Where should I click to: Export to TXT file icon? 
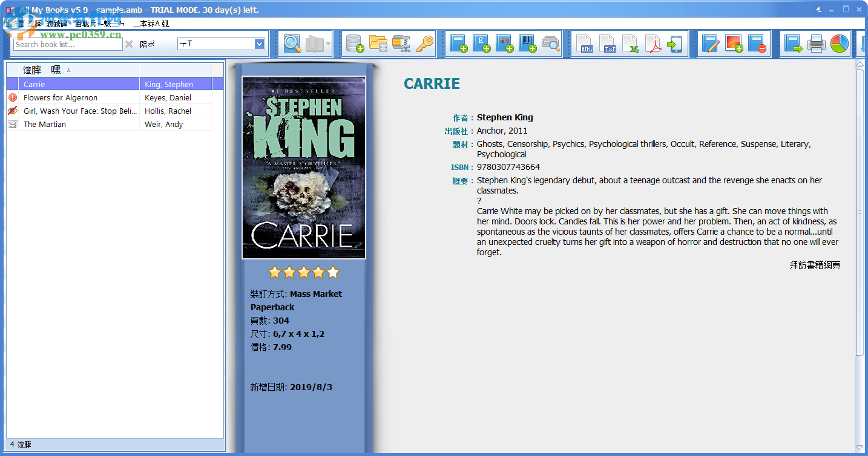click(x=608, y=44)
